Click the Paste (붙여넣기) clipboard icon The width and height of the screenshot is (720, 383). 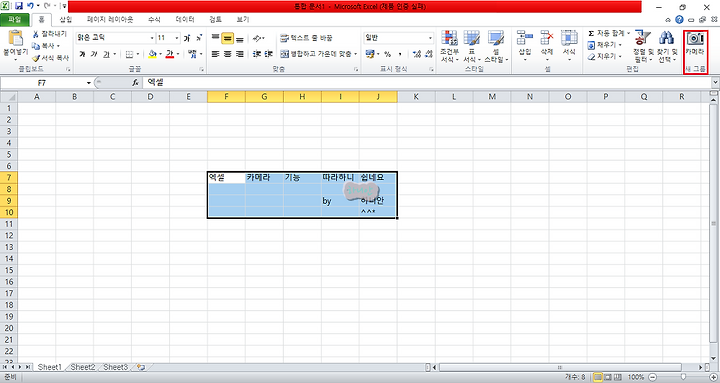click(15, 39)
